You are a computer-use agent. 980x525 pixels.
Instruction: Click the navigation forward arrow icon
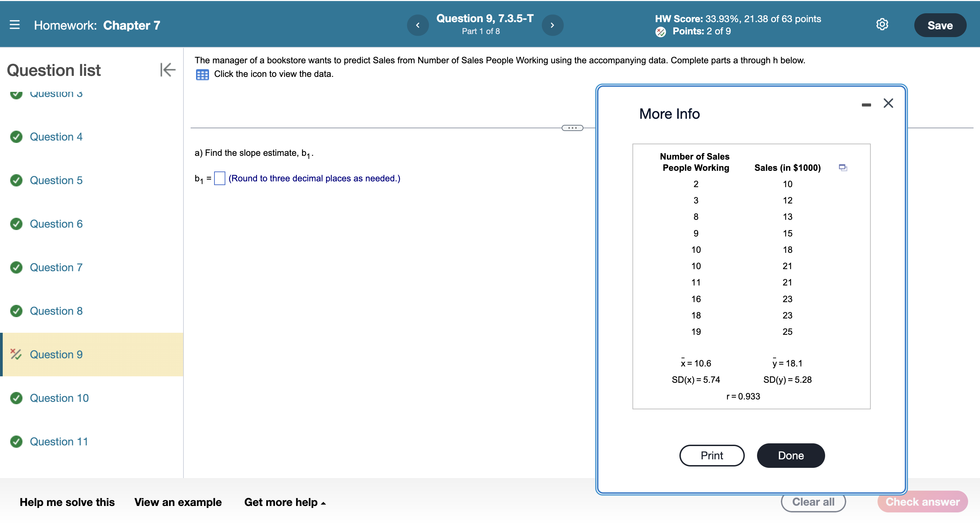552,24
